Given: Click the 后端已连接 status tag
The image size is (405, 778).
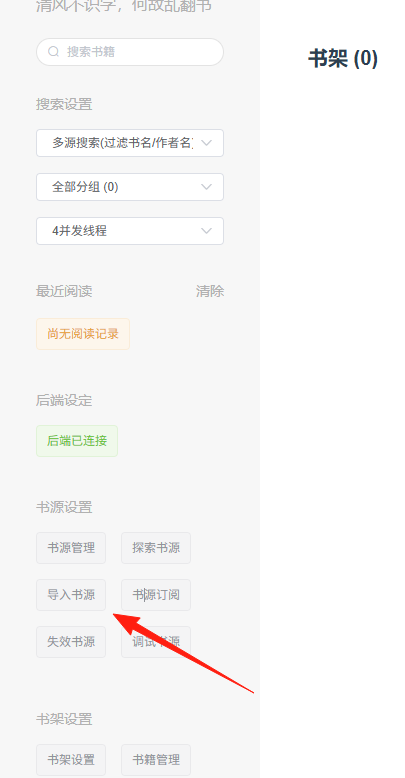Looking at the screenshot, I should 77,441.
